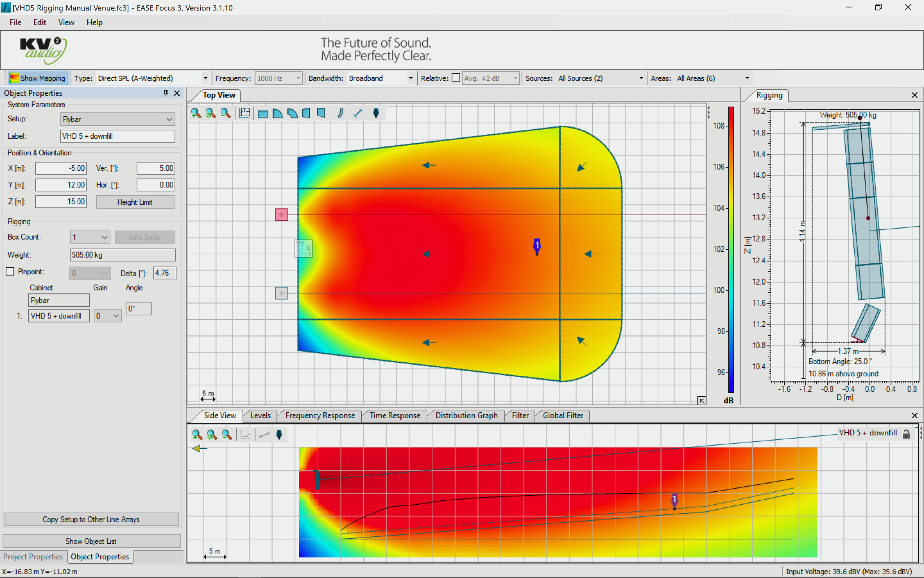924x578 pixels.
Task: Click the corner expand icon of Top View
Action: 702,400
